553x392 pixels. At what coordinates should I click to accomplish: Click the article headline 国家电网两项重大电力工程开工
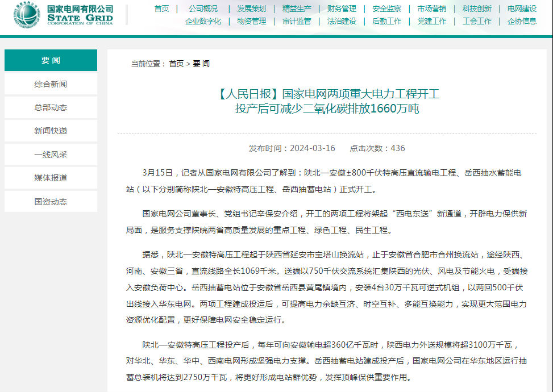click(327, 94)
